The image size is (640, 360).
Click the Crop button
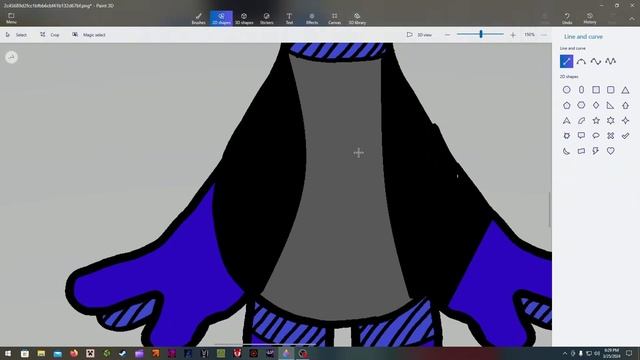(x=50, y=35)
